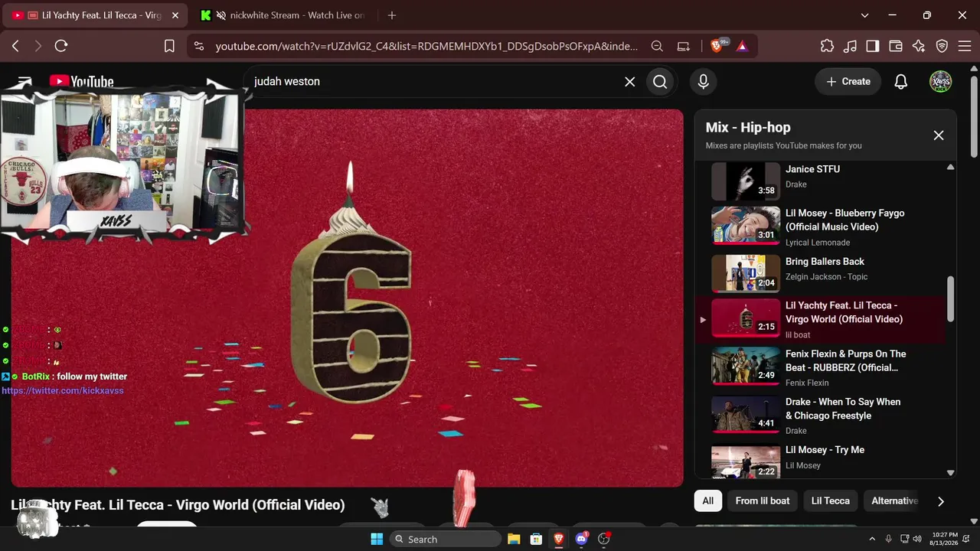Show more filter chips with right chevron
980x551 pixels.
coord(941,501)
